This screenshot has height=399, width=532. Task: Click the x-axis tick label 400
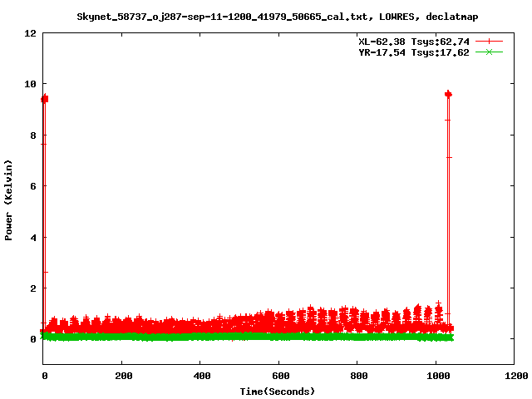tap(201, 376)
